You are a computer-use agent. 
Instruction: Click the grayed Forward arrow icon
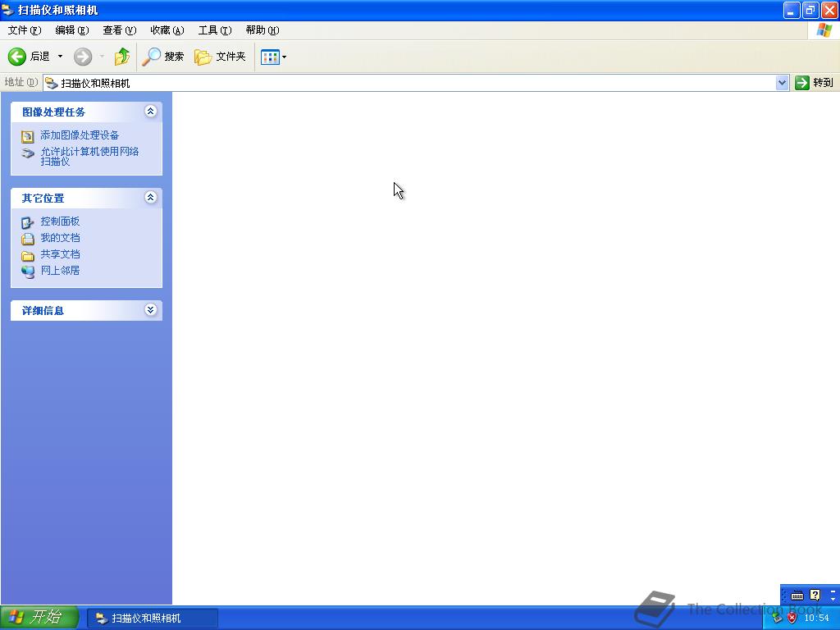coord(83,57)
